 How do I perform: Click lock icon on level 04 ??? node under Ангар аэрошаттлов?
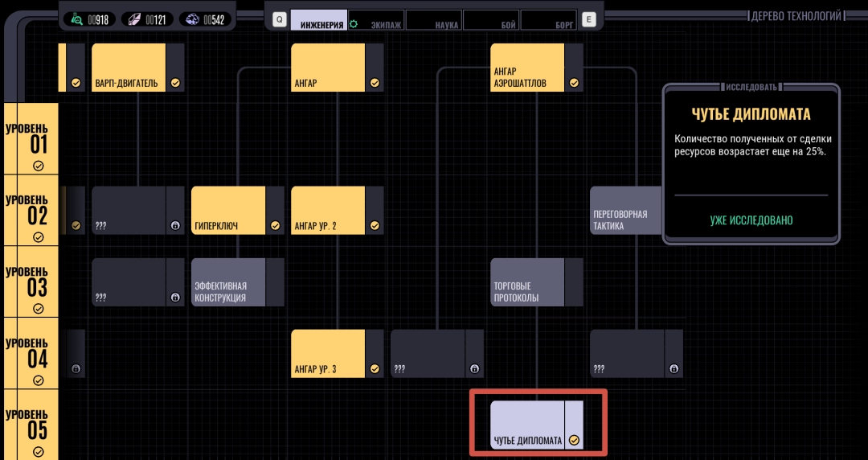pyautogui.click(x=474, y=369)
